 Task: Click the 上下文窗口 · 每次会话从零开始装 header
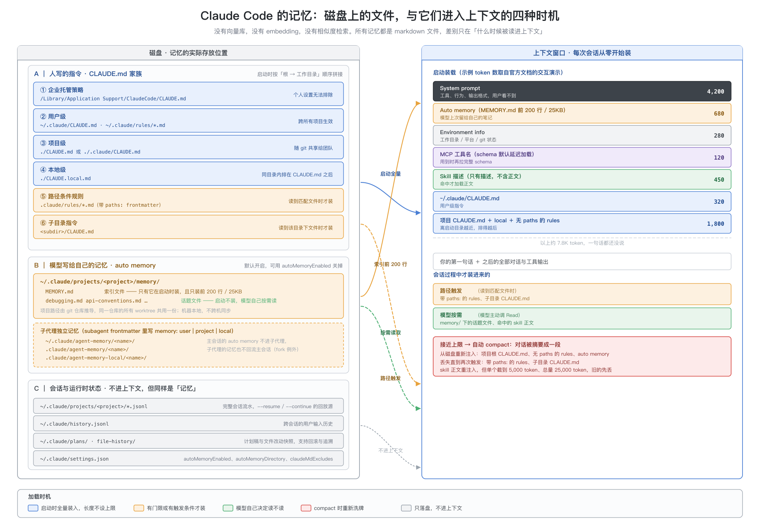tap(582, 53)
